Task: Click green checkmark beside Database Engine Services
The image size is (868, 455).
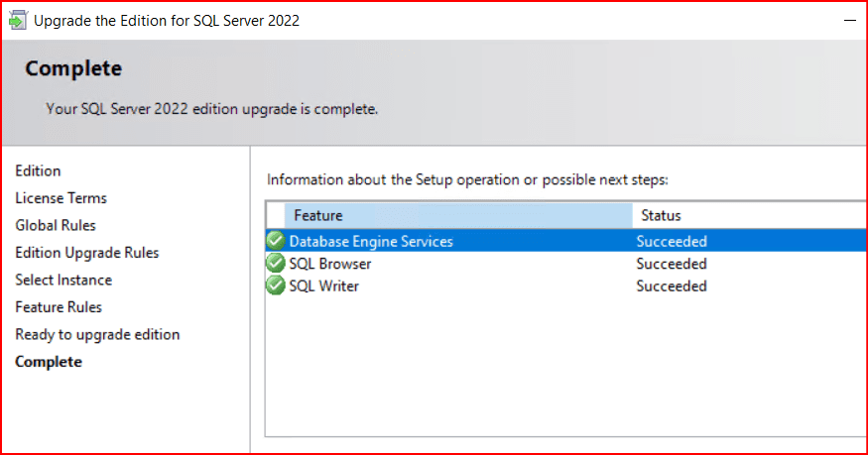Action: (276, 241)
